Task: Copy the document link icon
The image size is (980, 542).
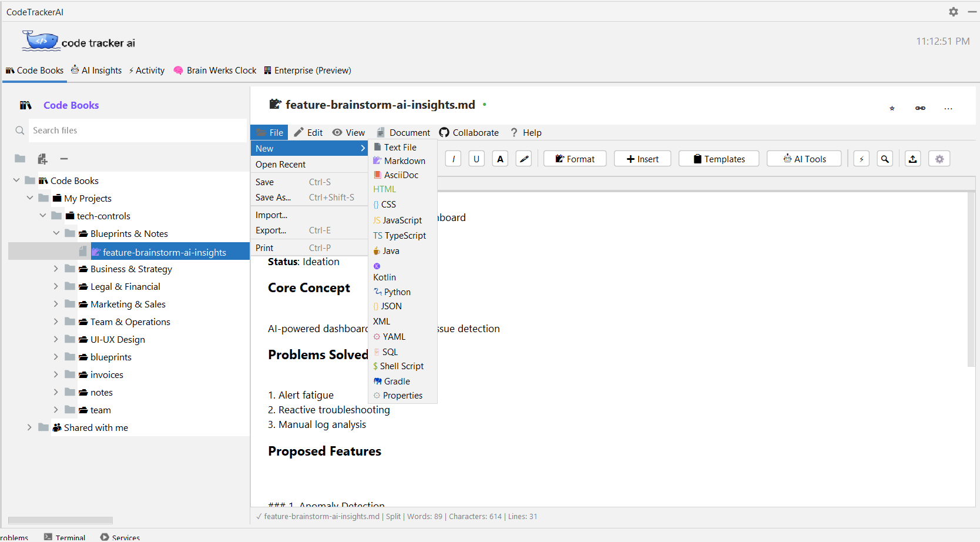Action: click(x=920, y=108)
